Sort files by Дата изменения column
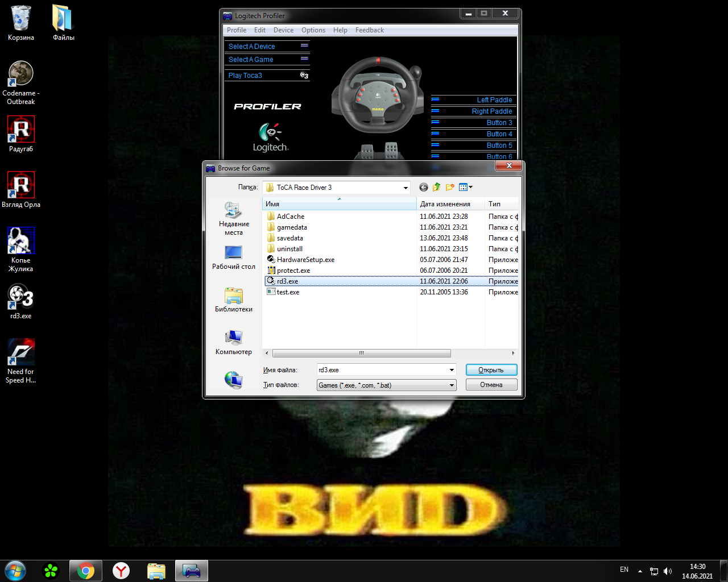Viewport: 728px width, 582px height. click(x=450, y=204)
